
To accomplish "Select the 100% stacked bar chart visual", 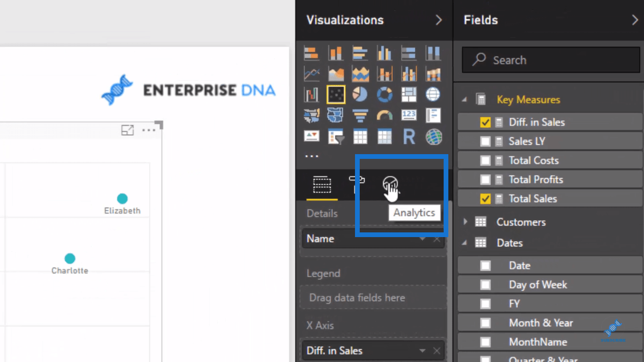I will click(x=409, y=53).
